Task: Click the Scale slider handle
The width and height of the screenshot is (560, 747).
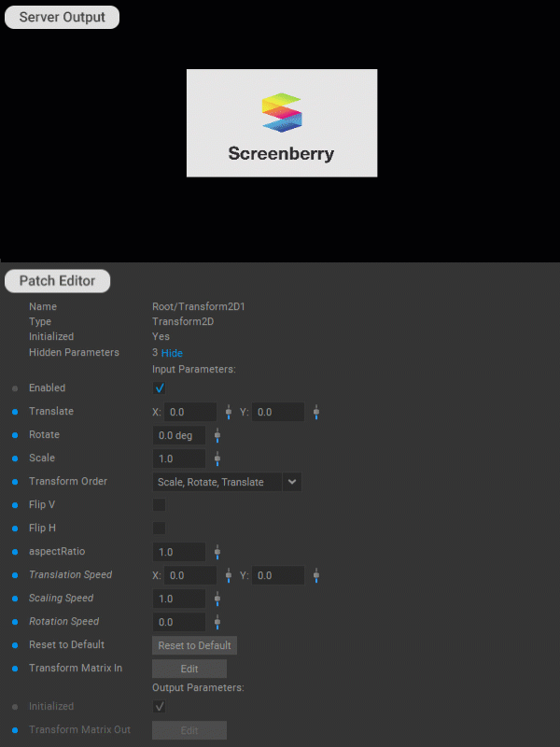Action: point(217,458)
